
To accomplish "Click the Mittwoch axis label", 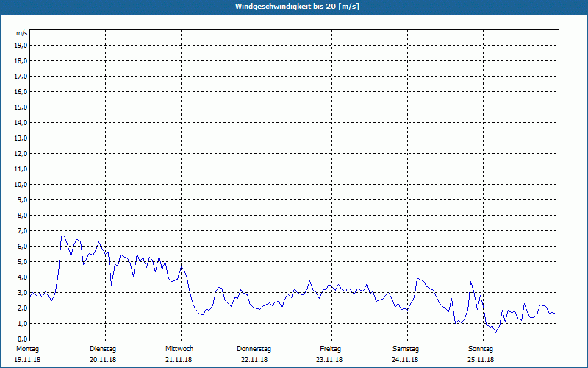I will point(179,348).
